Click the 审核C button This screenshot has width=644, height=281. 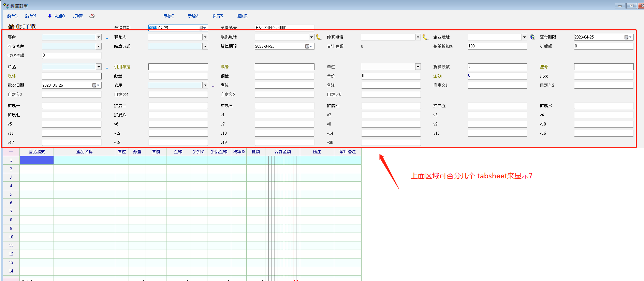tap(169, 16)
